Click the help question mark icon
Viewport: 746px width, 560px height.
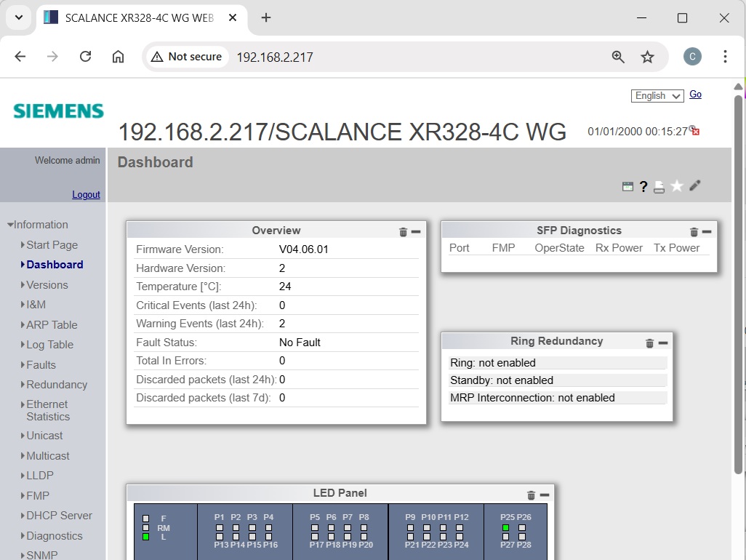(643, 187)
